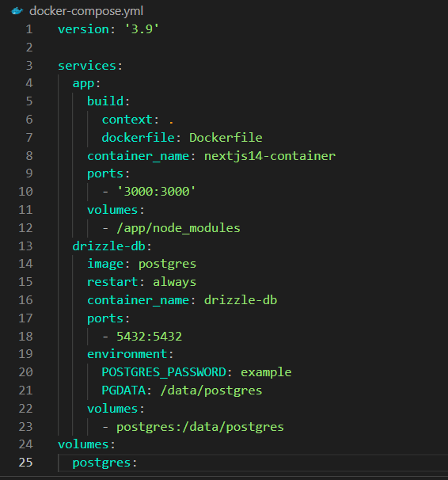The image size is (448, 480).
Task: Place cursor after postgres: on line 25
Action: click(138, 463)
